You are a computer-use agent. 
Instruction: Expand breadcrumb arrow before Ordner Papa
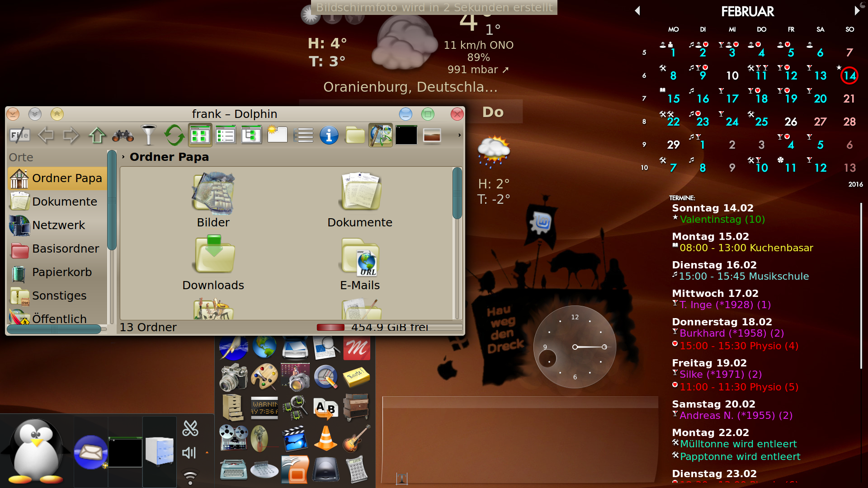pyautogui.click(x=123, y=157)
